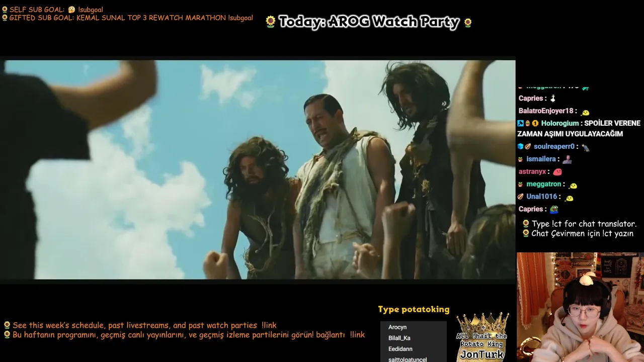
Task: Click the streamer's webcam feed
Action: 580,307
